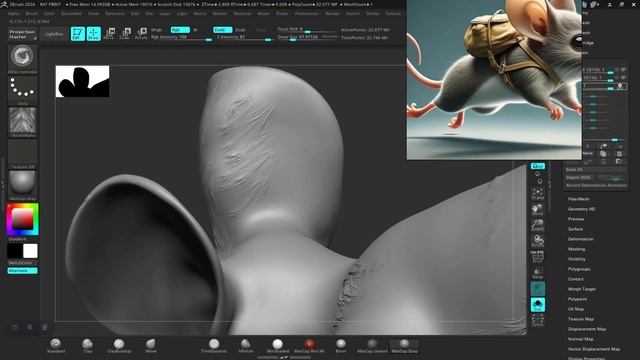The height and width of the screenshot is (360, 640).
Task: Open the current brush thumbnail picker
Action: (22, 57)
